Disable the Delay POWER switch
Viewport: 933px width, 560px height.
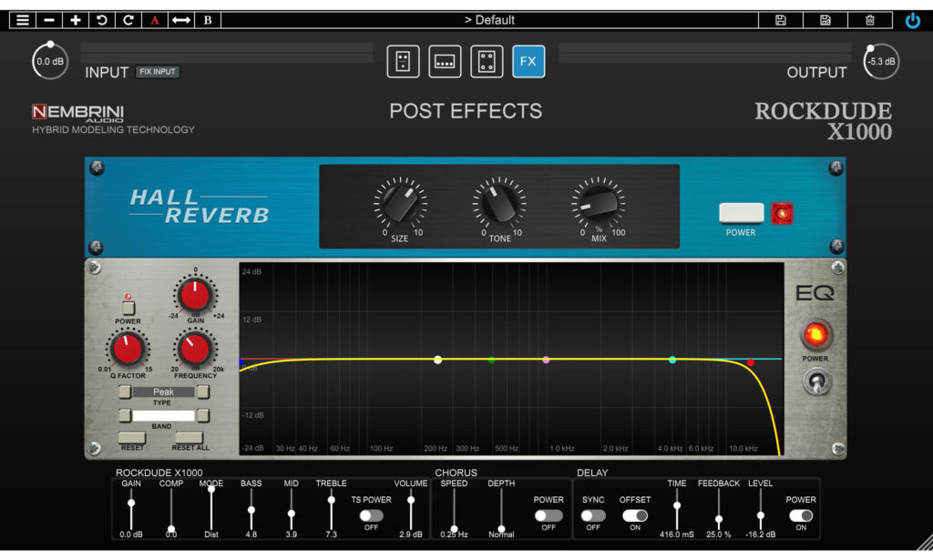[801, 515]
